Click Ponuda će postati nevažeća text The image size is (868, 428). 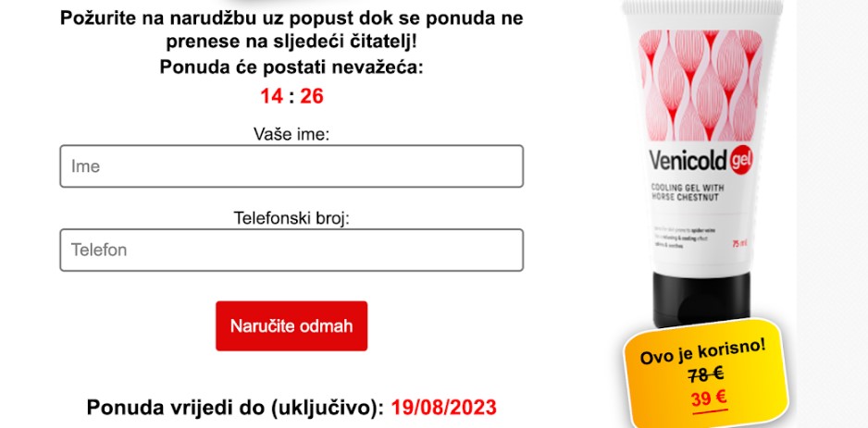tap(291, 67)
